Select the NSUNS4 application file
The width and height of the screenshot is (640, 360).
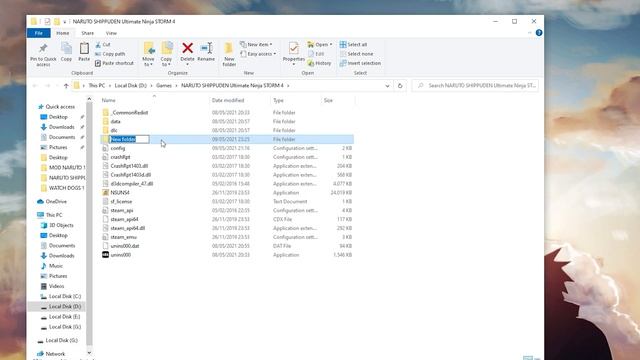(120, 193)
